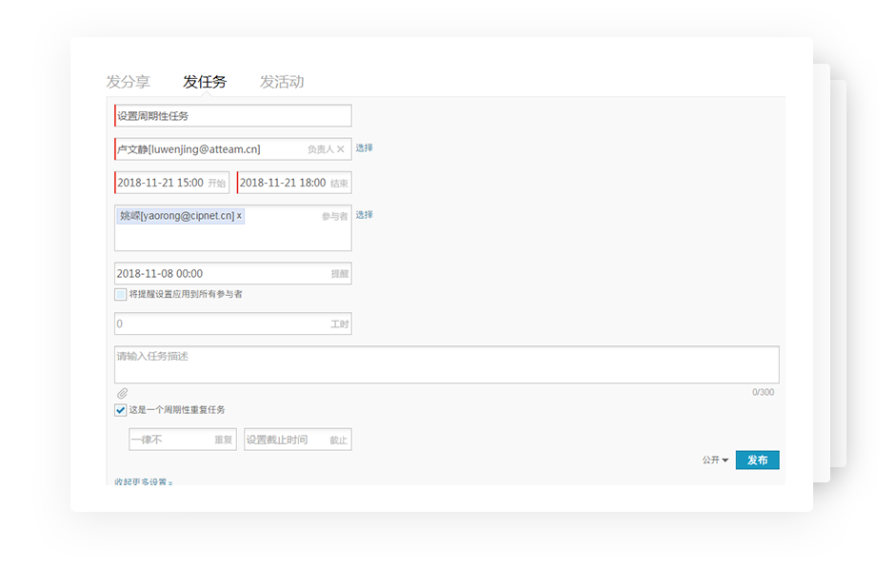Click the paperclip attachment icon
Viewport: 895px width, 588px height.
[122, 393]
